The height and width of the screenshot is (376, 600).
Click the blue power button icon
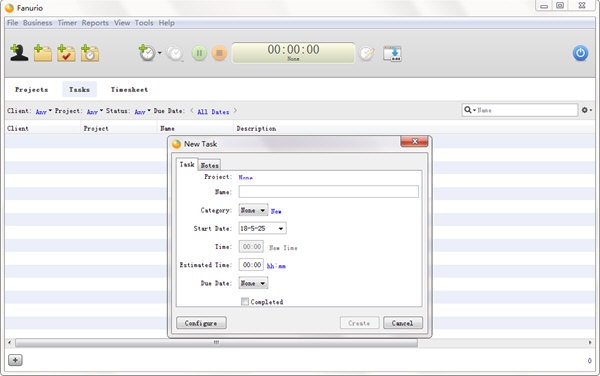tap(580, 53)
